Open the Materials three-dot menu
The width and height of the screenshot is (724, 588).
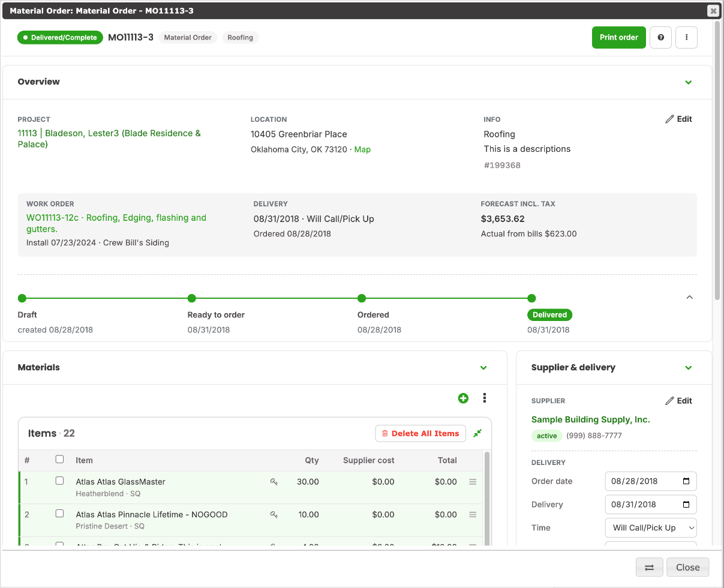tap(485, 398)
